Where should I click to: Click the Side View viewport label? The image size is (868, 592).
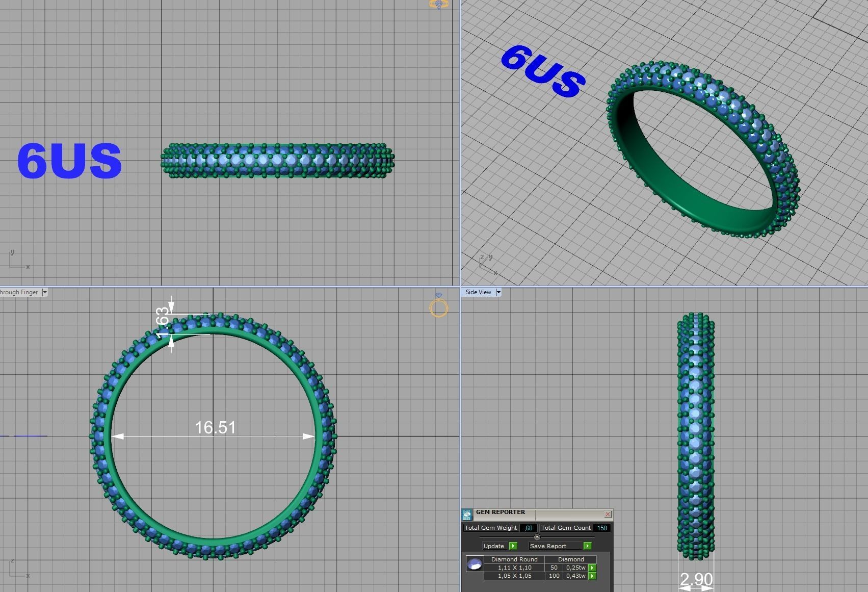479,292
